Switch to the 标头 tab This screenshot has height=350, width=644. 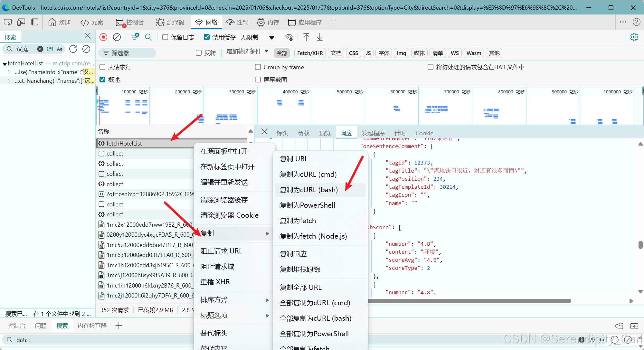tap(282, 133)
